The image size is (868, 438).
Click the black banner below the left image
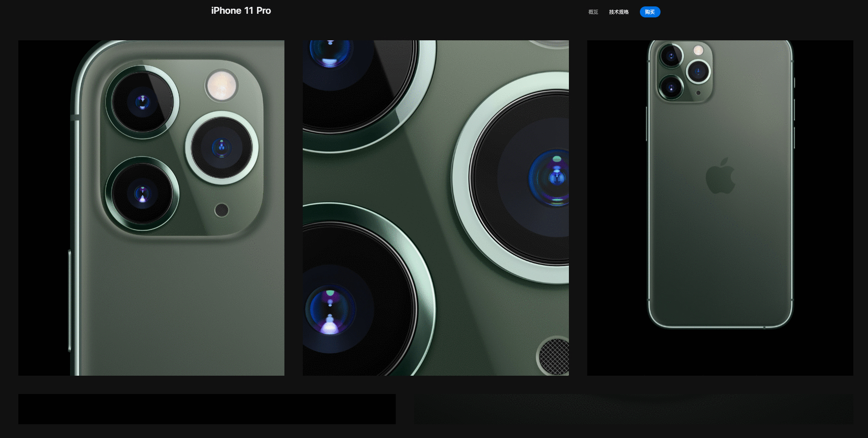coord(207,409)
